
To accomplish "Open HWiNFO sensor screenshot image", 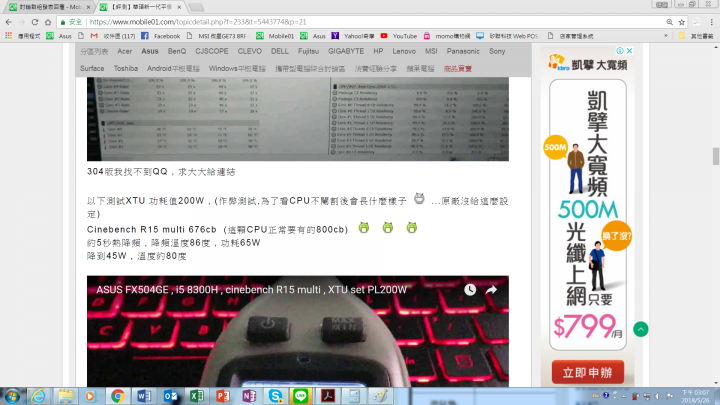I will point(298,119).
